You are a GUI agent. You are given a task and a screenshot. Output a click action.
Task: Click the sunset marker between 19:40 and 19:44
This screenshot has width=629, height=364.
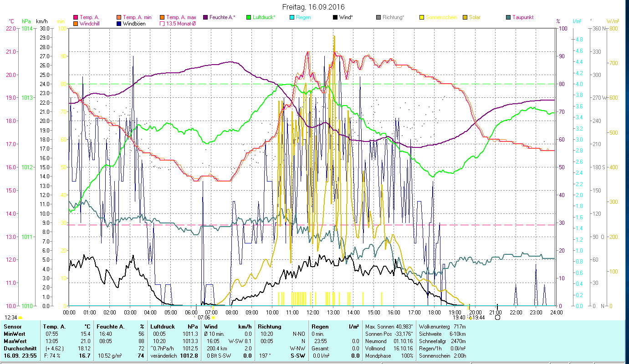[470, 318]
